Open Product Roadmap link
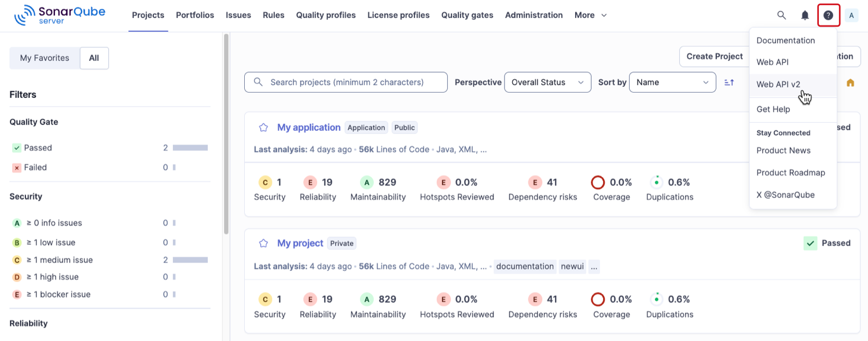Viewport: 868px width, 341px height. tap(793, 173)
